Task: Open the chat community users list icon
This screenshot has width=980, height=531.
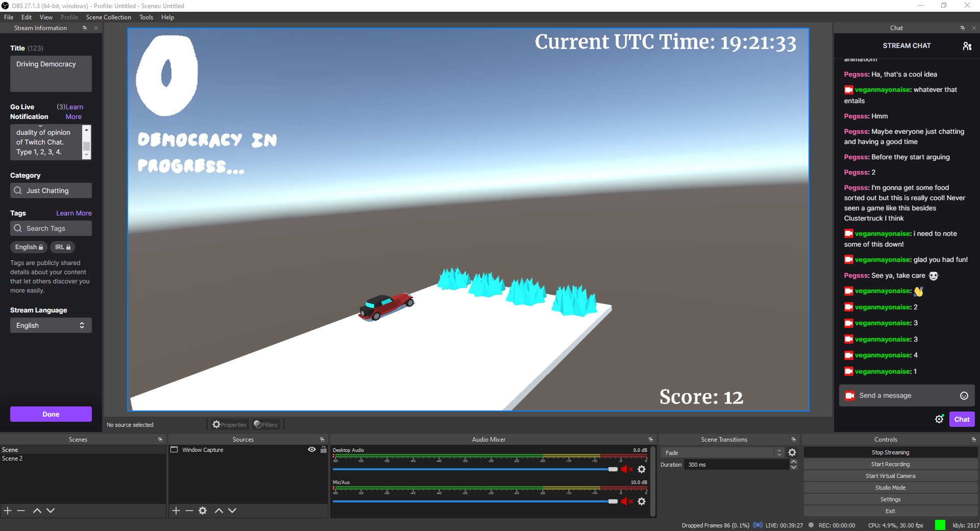Action: coord(967,46)
